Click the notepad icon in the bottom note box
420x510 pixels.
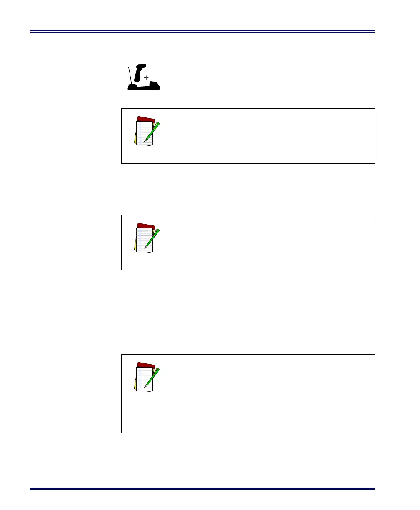[147, 377]
